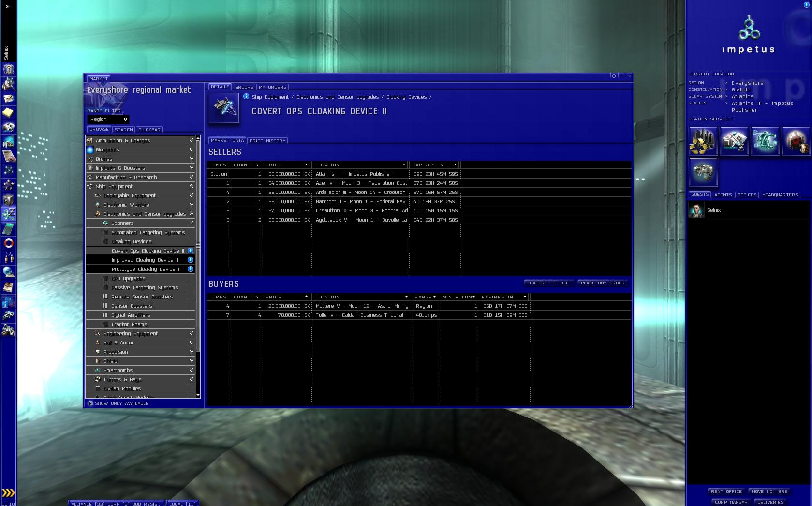Open the Offices tab in station panel
812x506 pixels.
pos(747,195)
